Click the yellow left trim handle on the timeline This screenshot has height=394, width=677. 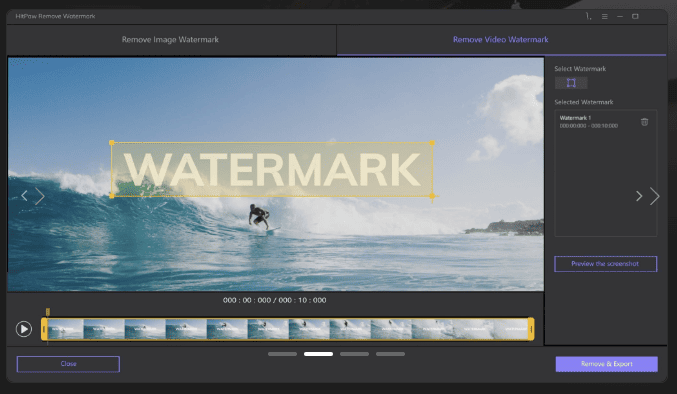click(44, 329)
